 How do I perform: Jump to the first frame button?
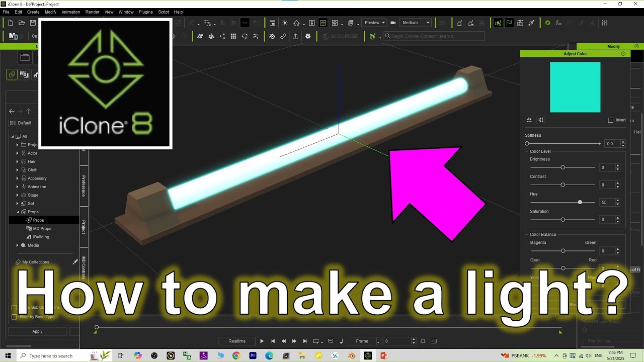point(273,341)
